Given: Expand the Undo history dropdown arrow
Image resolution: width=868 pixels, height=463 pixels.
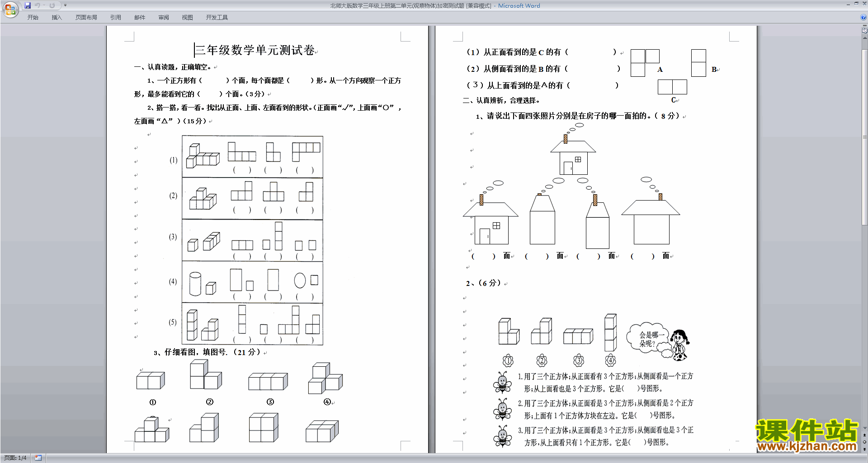Looking at the screenshot, I should 44,5.
